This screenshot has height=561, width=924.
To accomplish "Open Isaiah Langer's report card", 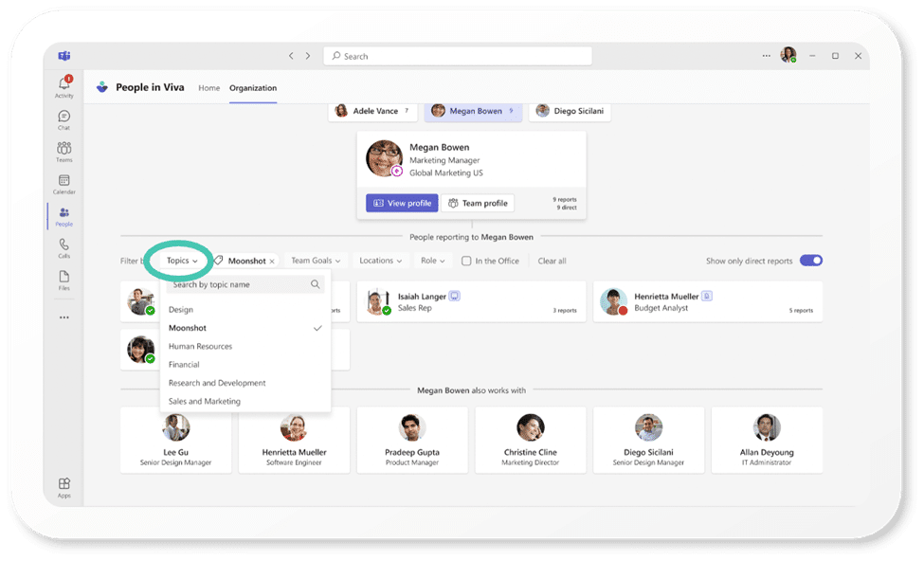I will (471, 301).
